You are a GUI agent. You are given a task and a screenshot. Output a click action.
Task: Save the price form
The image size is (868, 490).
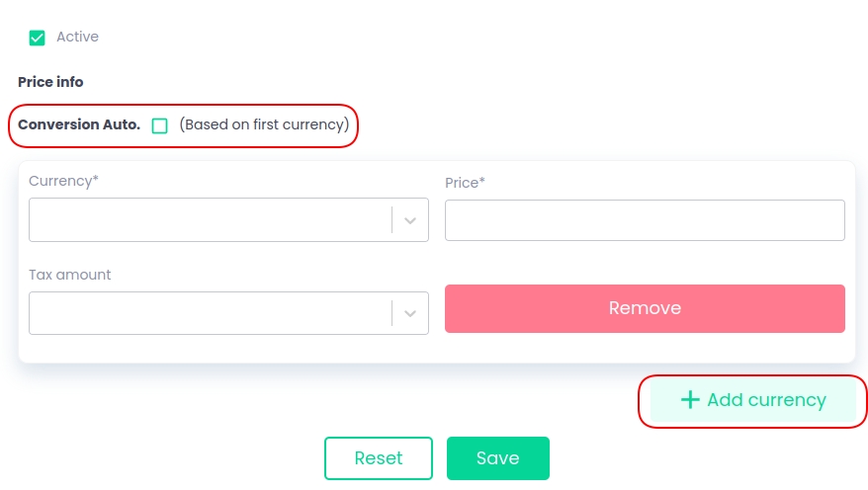click(497, 458)
